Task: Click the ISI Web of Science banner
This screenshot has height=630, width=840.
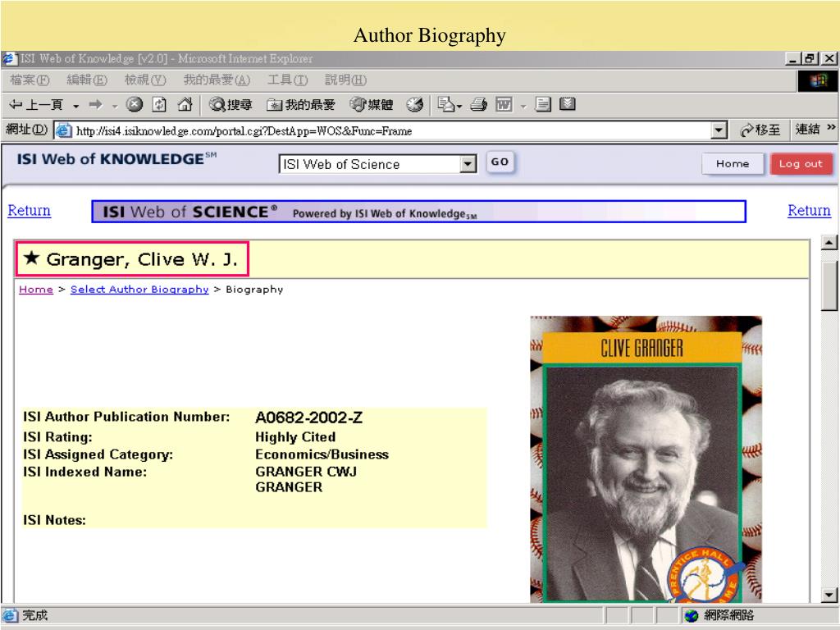Action: (419, 212)
